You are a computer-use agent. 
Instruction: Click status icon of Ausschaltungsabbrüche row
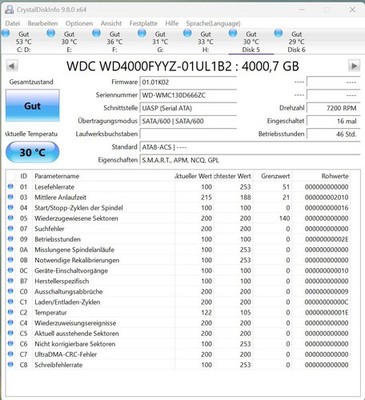tap(11, 291)
